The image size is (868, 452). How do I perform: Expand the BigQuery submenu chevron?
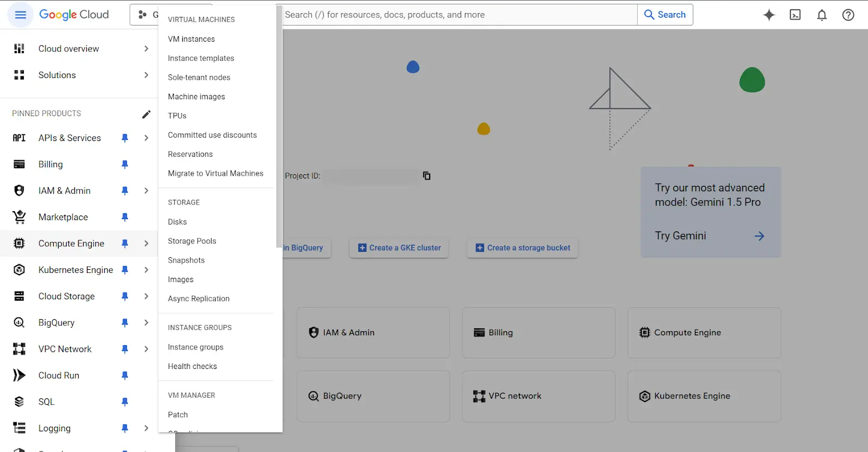(x=146, y=322)
